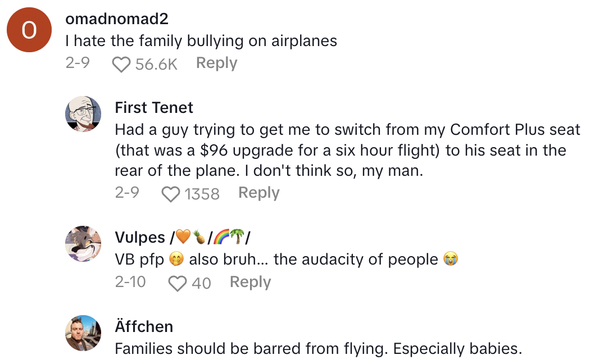This screenshot has width=590, height=364.
Task: Click Äffchen's profile photo
Action: pyautogui.click(x=83, y=333)
